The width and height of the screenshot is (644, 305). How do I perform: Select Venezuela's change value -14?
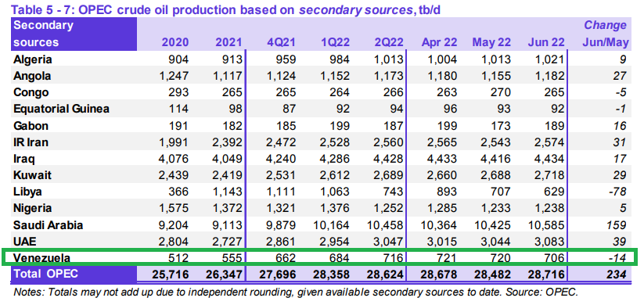617,258
